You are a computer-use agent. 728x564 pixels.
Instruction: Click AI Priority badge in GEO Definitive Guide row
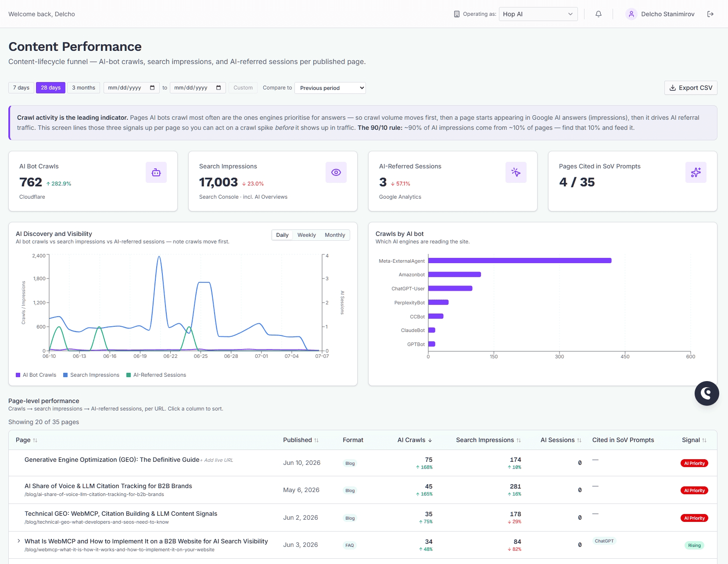point(694,463)
